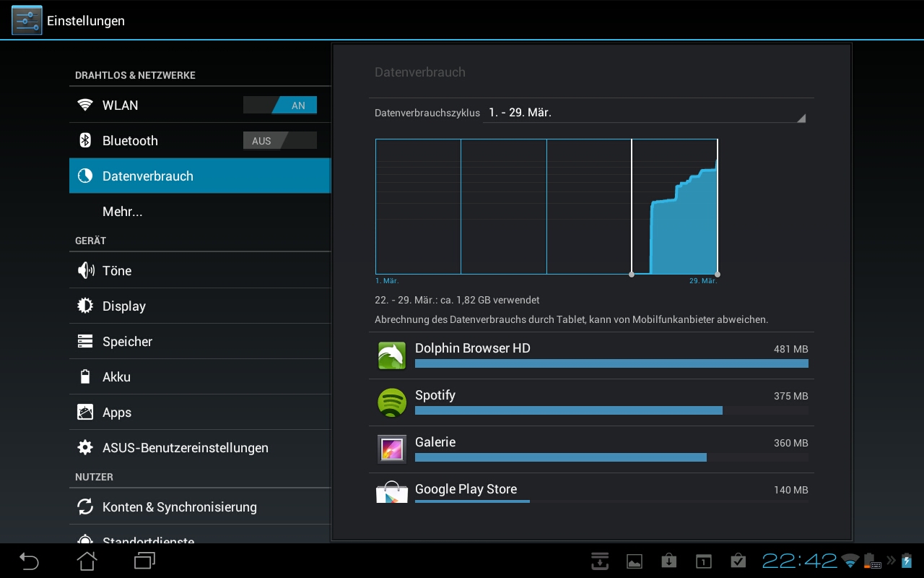Click the Datenverbrauch panel heading
Screen dimensions: 924x578
[x=420, y=72]
